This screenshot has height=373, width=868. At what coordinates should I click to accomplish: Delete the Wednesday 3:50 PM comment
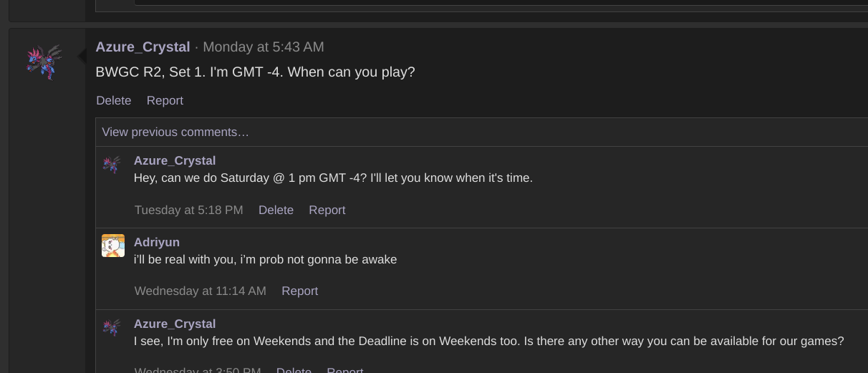coord(294,370)
